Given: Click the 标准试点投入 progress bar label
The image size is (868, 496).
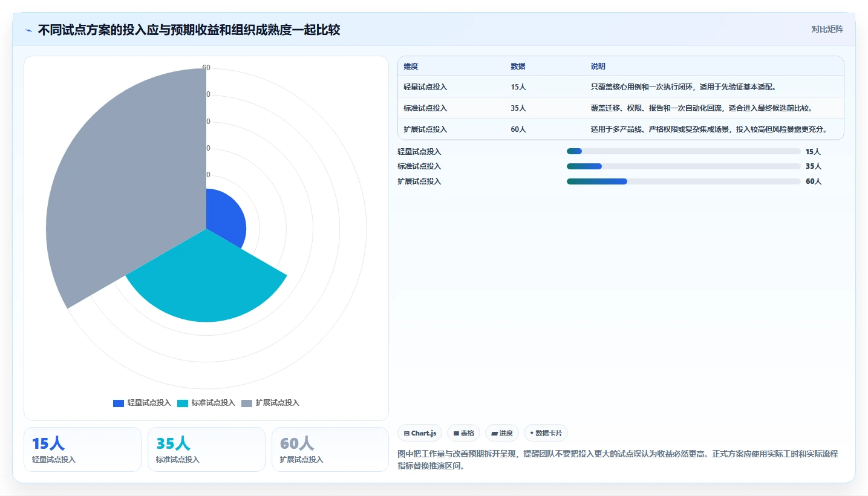Looking at the screenshot, I should tap(419, 166).
